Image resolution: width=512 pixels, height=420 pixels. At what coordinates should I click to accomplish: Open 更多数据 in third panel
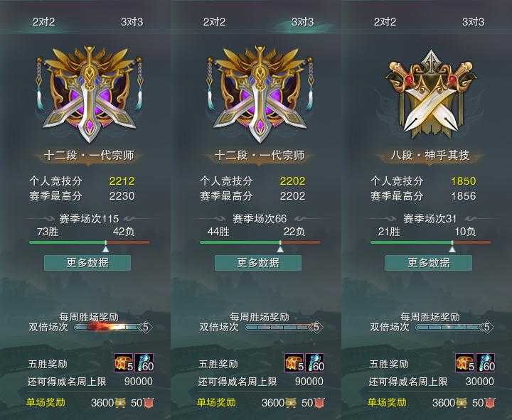[x=429, y=263]
